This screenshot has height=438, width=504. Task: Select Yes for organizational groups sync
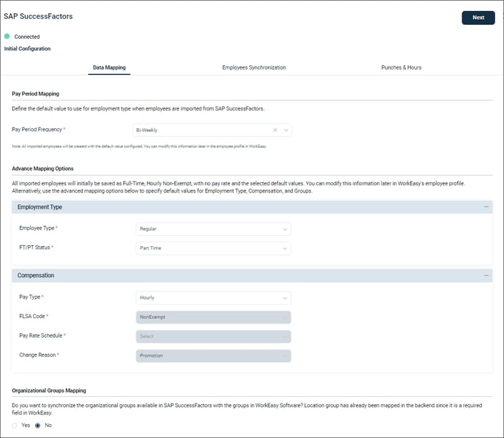point(15,426)
